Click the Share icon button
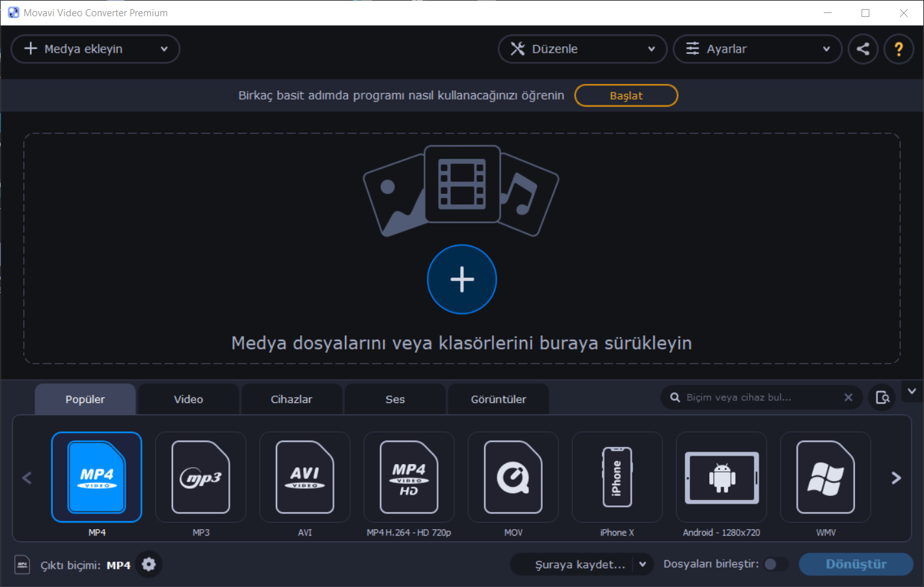Viewport: 924px width, 587px height. point(863,49)
